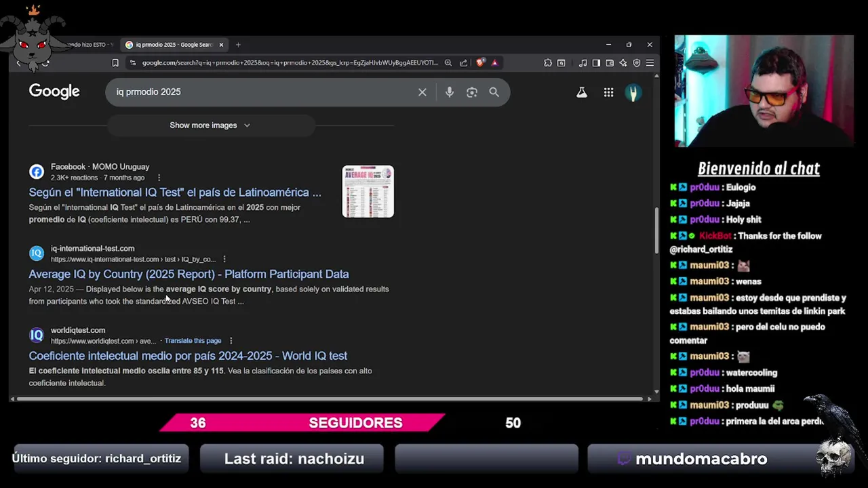Image resolution: width=868 pixels, height=488 pixels.
Task: Toggle the browser sidebar panel icon
Action: [x=596, y=63]
